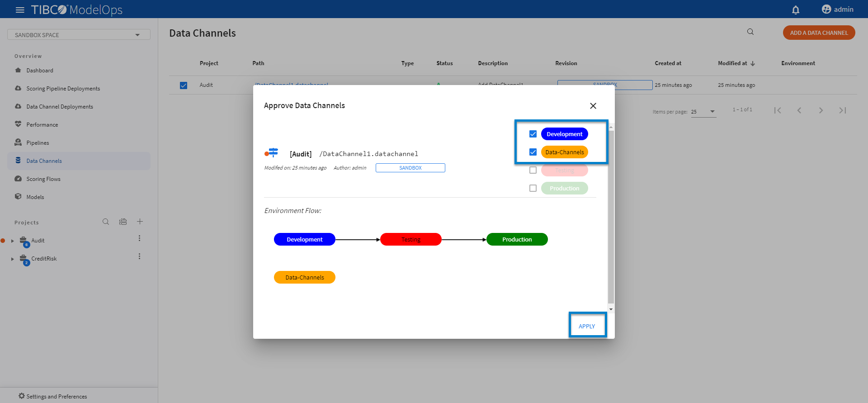This screenshot has height=403, width=868.
Task: Click the blue Development label beside its checkbox
Action: [564, 134]
